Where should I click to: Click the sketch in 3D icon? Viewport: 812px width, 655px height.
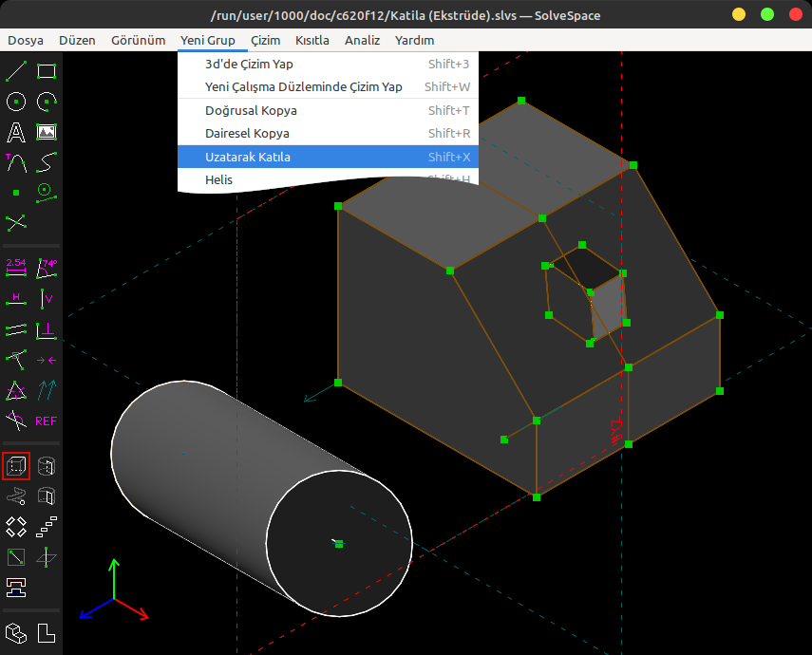click(x=47, y=557)
